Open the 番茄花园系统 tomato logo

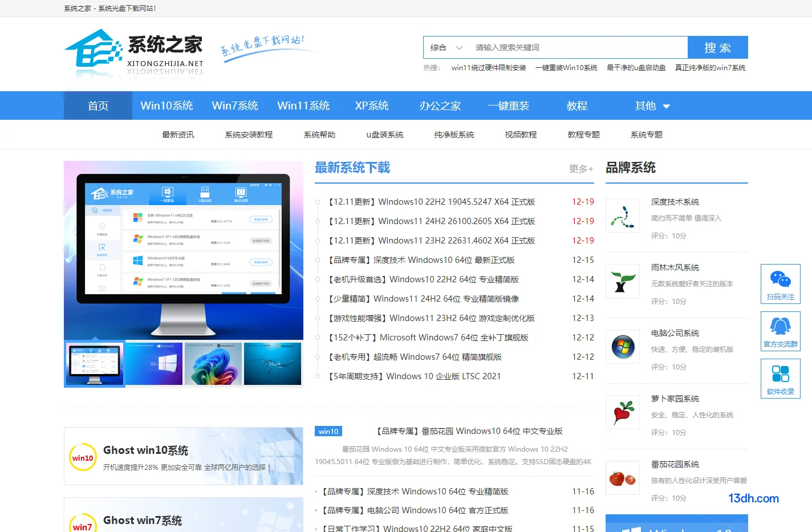click(x=623, y=478)
